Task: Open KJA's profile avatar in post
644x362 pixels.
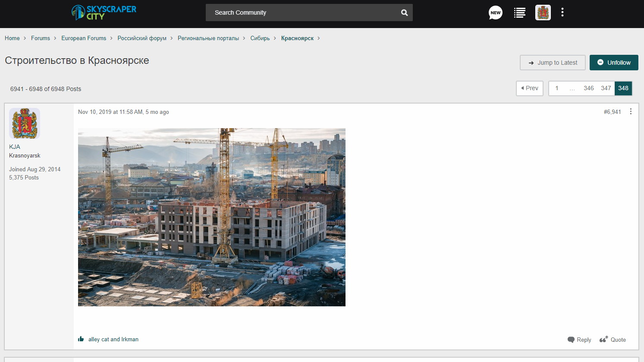Action: coord(25,123)
